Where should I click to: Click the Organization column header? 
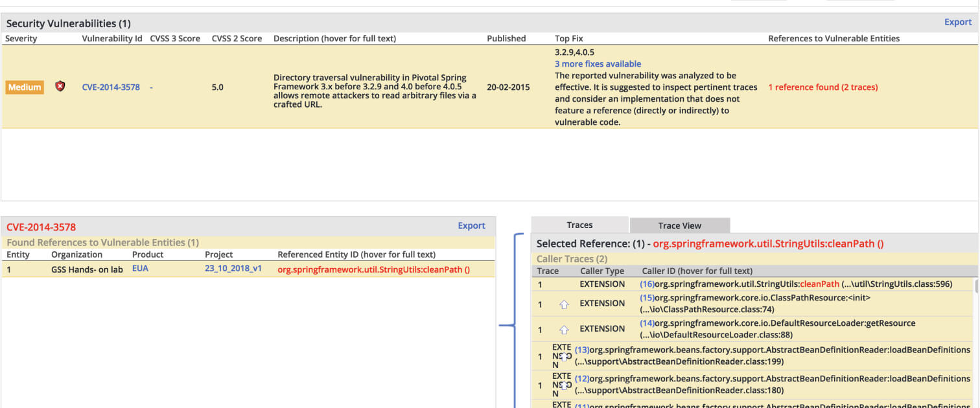(x=77, y=255)
